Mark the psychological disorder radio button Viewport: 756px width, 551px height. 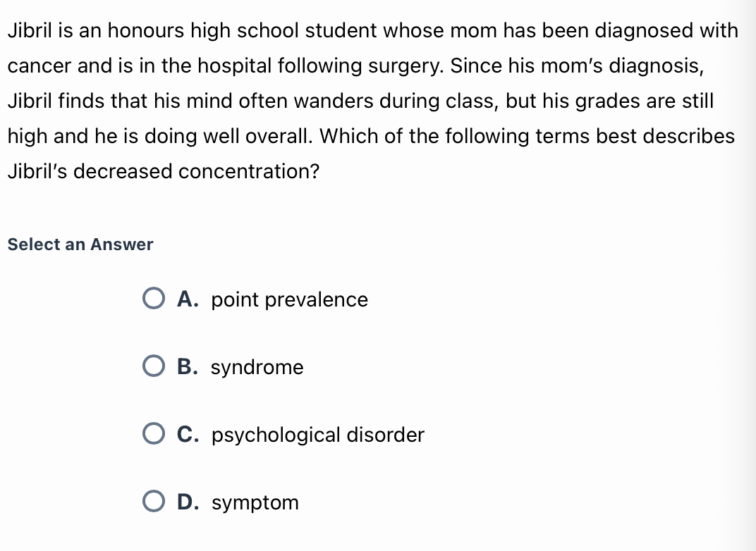point(154,434)
